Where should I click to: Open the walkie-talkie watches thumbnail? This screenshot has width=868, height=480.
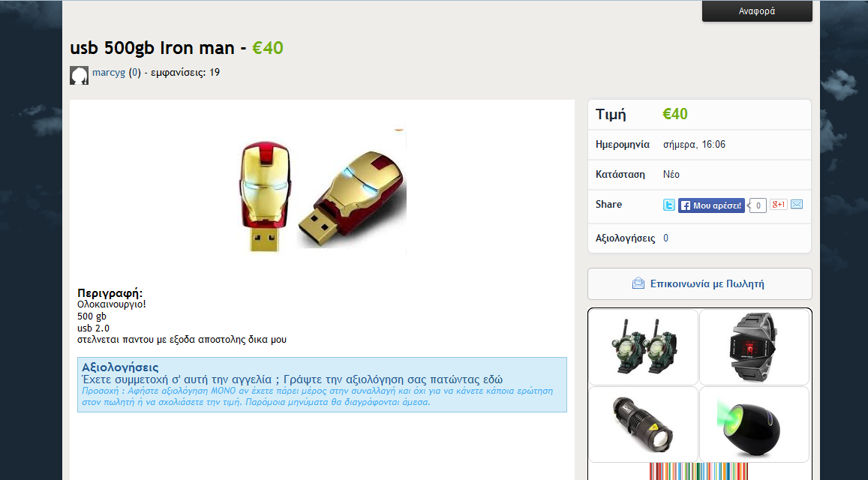(x=643, y=347)
